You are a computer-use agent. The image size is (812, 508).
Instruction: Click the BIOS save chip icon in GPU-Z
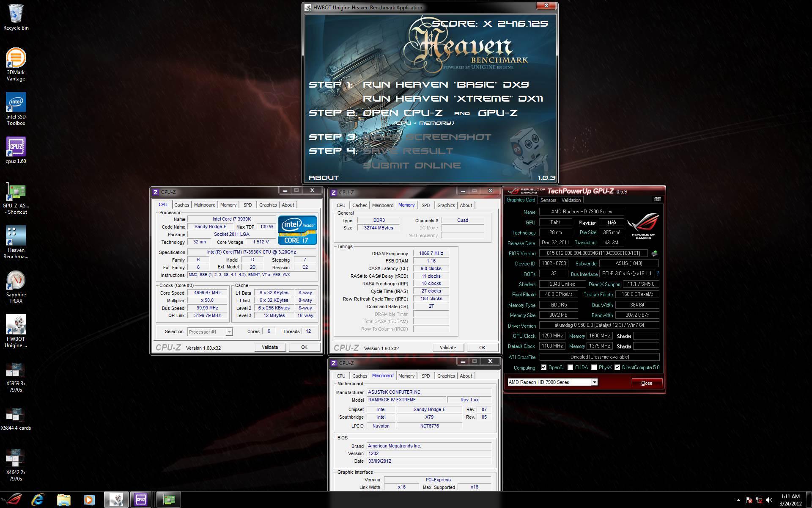tap(654, 253)
